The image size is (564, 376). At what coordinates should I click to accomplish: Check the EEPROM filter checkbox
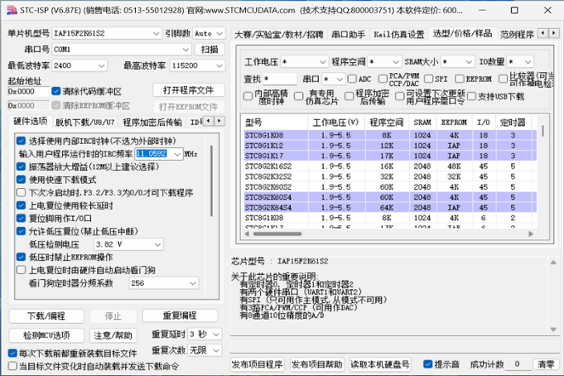pos(459,79)
